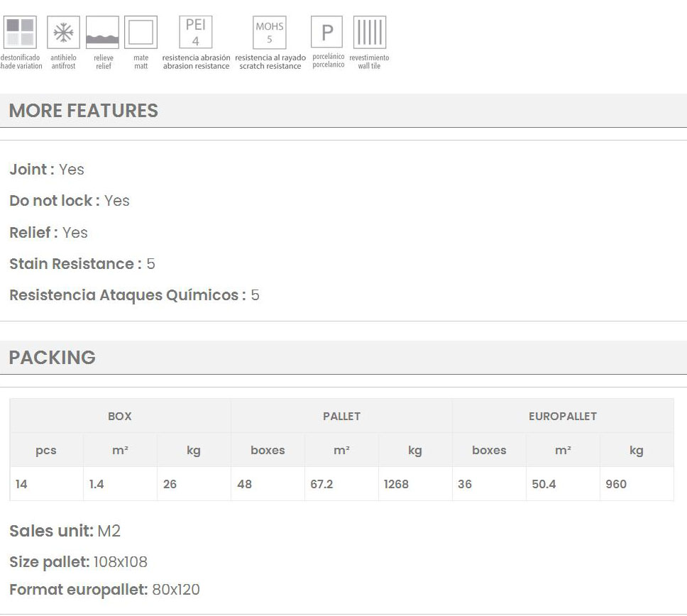This screenshot has height=616, width=687.
Task: Click the wall tile striped icon
Action: 369,33
